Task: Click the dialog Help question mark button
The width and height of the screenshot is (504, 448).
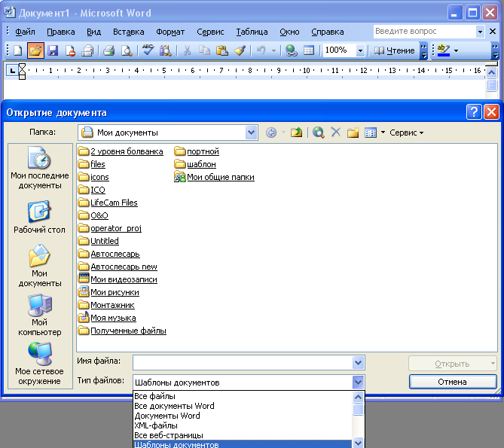Action: click(474, 112)
